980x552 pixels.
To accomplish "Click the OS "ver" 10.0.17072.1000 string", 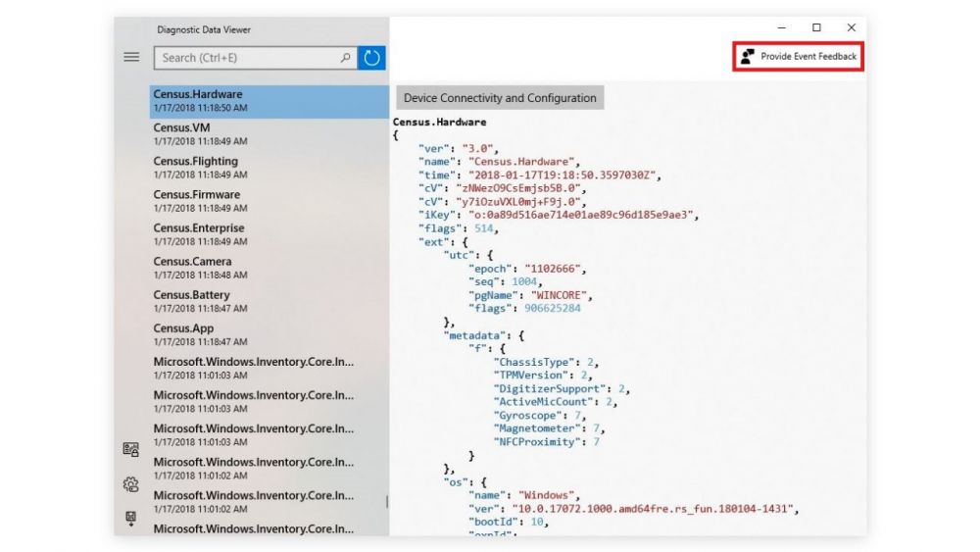I will [x=655, y=509].
